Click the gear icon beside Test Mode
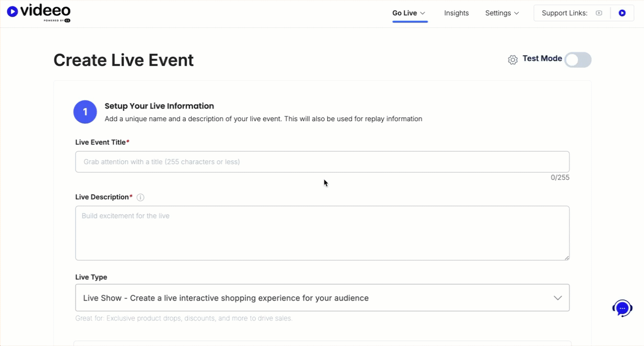644x346 pixels. click(x=512, y=60)
